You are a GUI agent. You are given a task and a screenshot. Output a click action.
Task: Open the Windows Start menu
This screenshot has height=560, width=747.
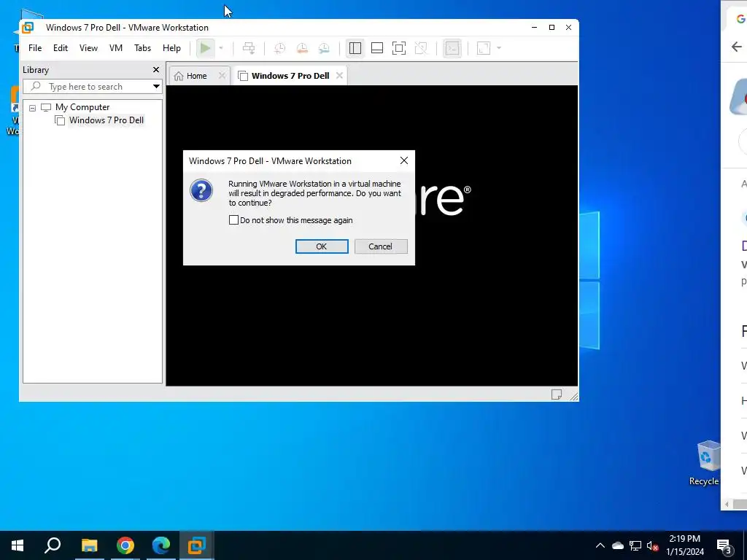click(18, 545)
